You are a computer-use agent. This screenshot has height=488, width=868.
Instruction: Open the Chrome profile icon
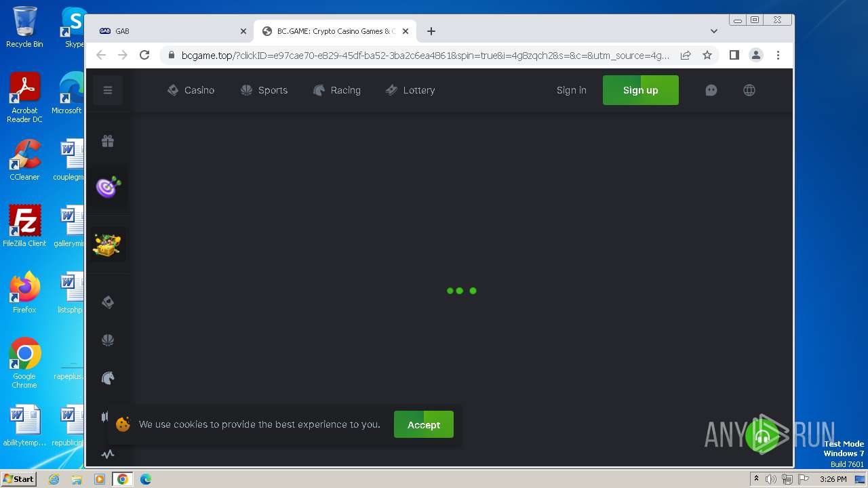click(x=756, y=55)
